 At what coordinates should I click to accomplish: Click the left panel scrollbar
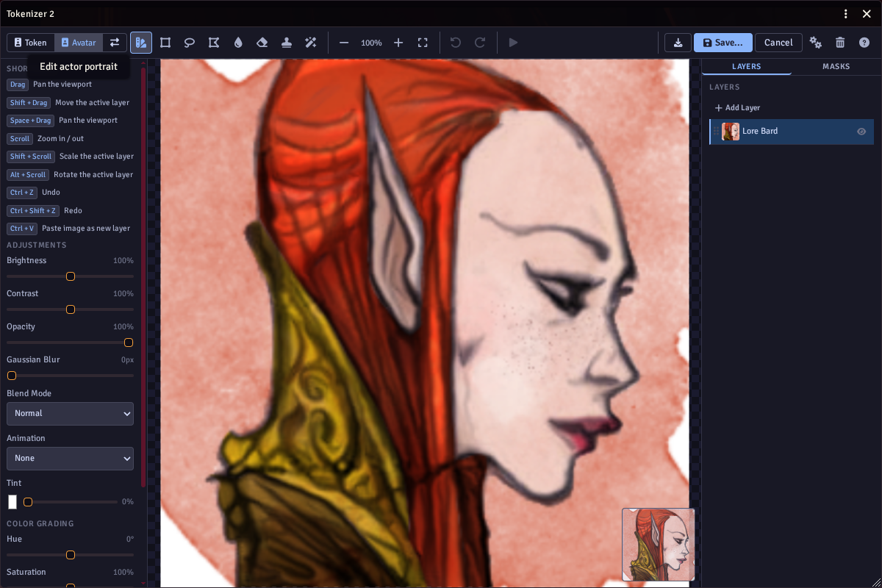(143, 276)
